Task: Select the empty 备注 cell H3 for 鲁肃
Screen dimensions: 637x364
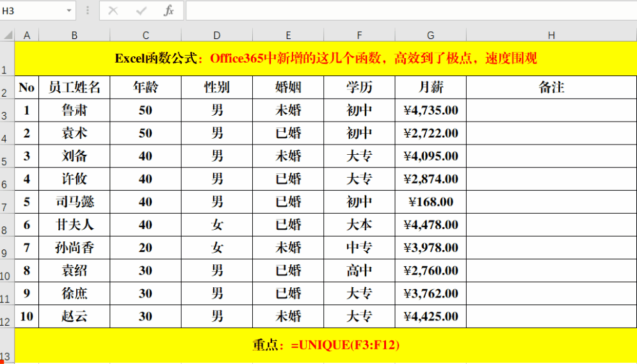Action: point(551,110)
